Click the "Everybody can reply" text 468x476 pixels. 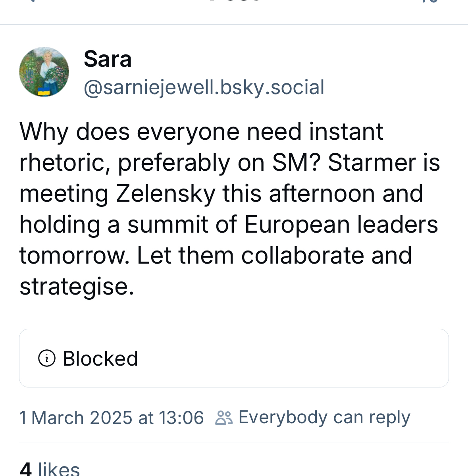click(324, 418)
